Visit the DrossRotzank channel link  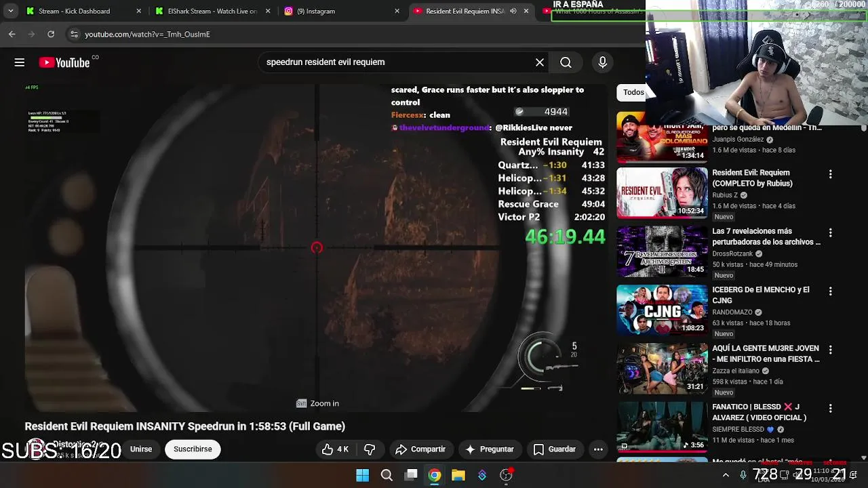click(732, 254)
